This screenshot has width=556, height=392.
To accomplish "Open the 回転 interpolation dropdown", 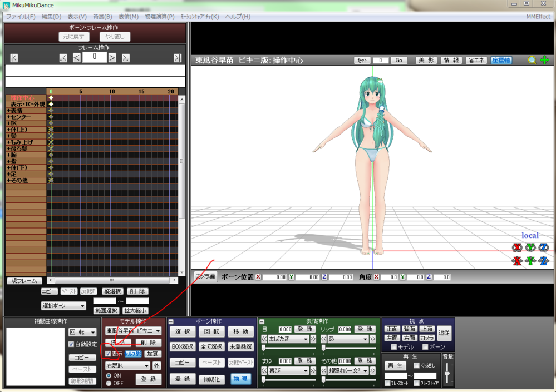I will click(82, 332).
